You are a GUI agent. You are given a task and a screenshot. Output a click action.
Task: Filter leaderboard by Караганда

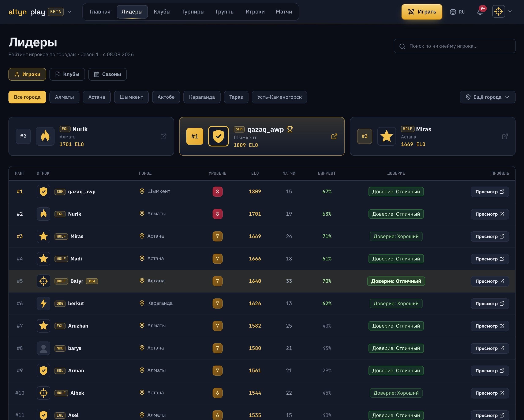click(x=202, y=97)
